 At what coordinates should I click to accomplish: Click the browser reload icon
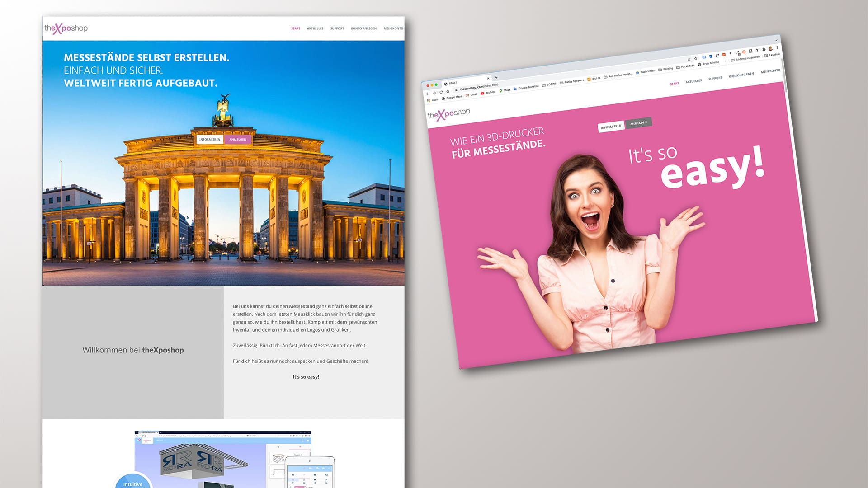(x=441, y=92)
